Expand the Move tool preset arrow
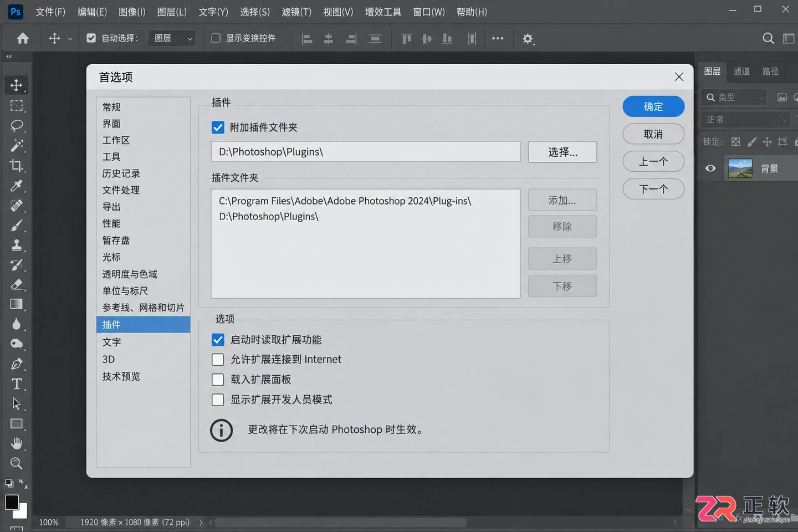The image size is (798, 532). (x=70, y=39)
